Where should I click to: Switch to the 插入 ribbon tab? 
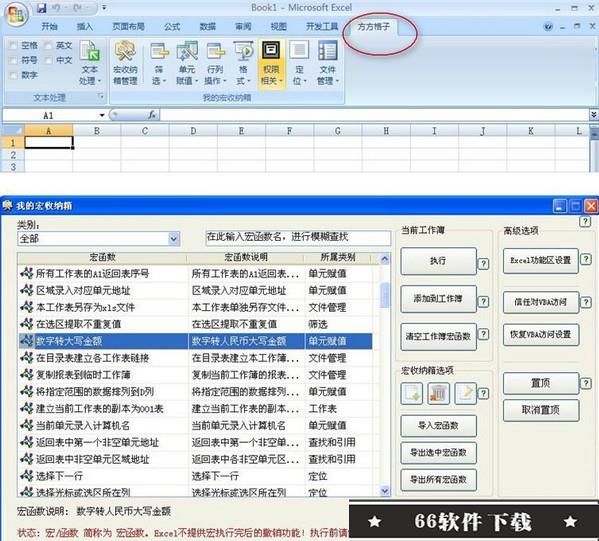pyautogui.click(x=85, y=26)
